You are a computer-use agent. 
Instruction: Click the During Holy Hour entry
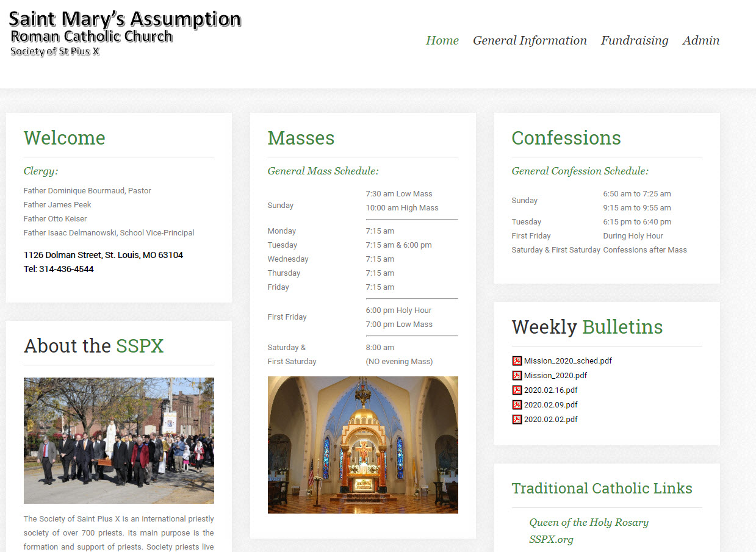(x=633, y=236)
